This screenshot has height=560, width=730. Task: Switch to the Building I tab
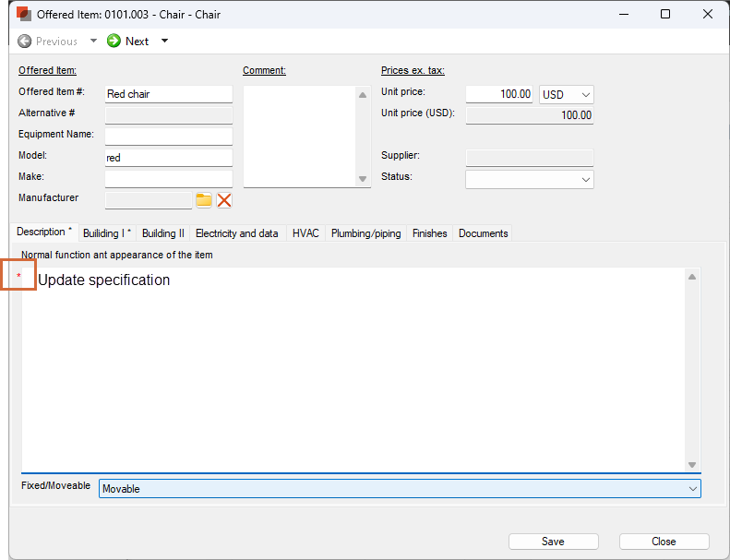click(106, 233)
